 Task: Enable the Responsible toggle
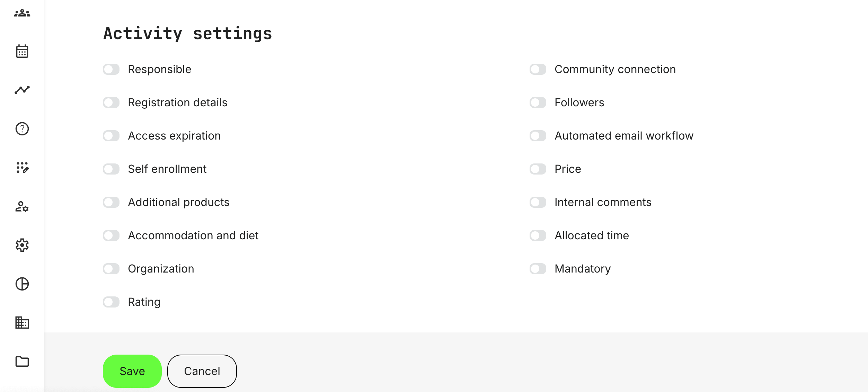click(x=111, y=69)
